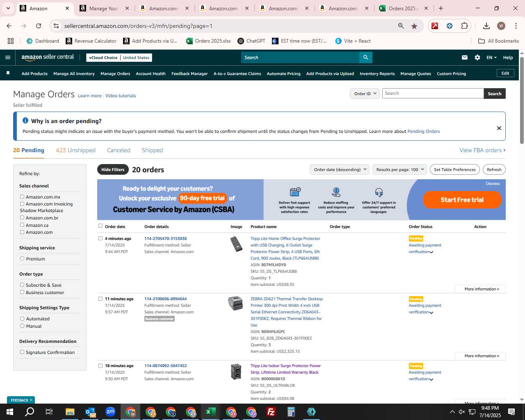Open Chrome's three-dot menu
Image resolution: width=525 pixels, height=420 pixels.
(515, 26)
